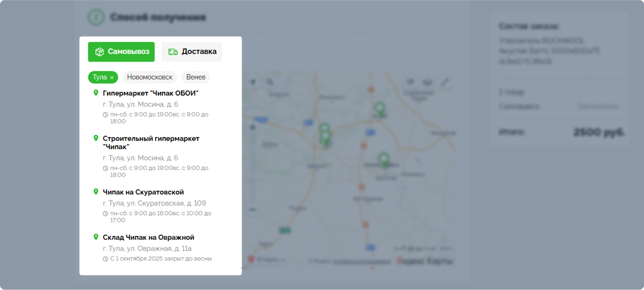Click the address г. Тула, ул. Скуратовская, д. 109

(x=154, y=203)
